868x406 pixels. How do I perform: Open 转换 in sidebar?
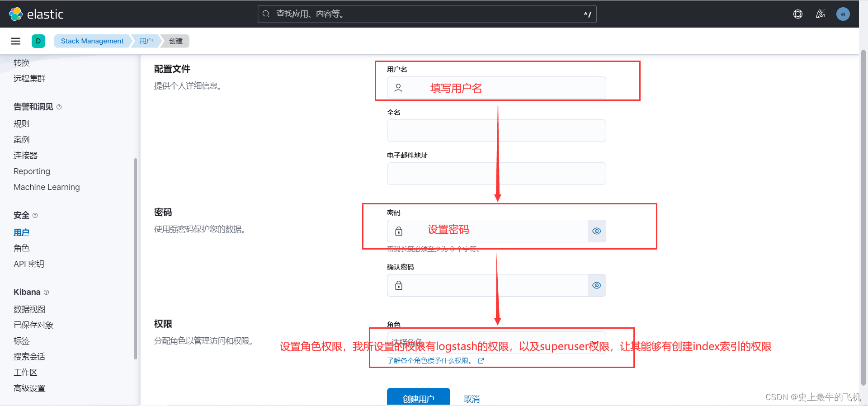22,63
